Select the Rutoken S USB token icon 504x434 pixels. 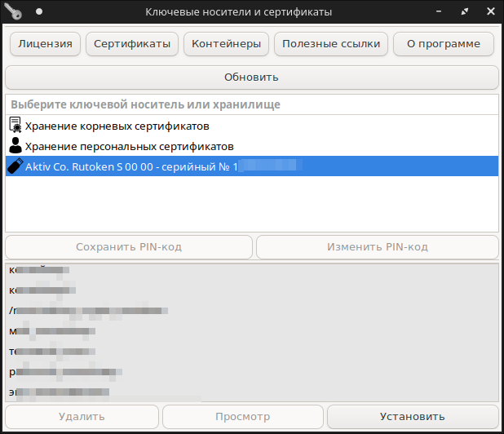15,166
